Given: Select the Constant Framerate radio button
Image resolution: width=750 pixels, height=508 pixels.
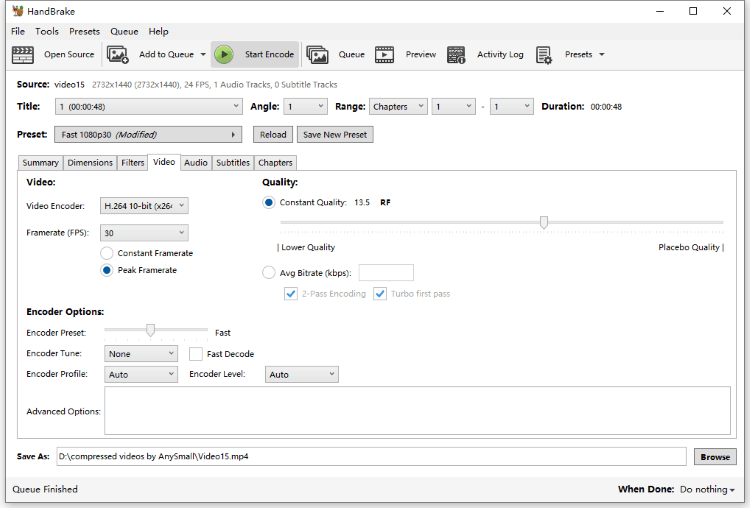Looking at the screenshot, I should (107, 253).
